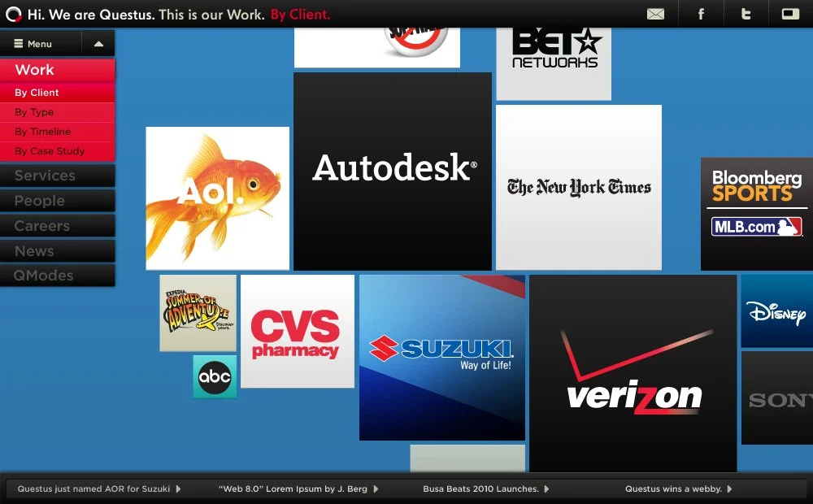Collapse menu with the up arrow
The height and width of the screenshot is (504, 813).
pyautogui.click(x=98, y=44)
